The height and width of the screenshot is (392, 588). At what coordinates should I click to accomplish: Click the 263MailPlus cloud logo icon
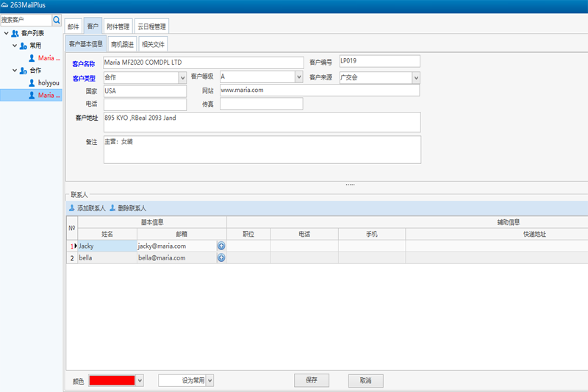(5, 5)
